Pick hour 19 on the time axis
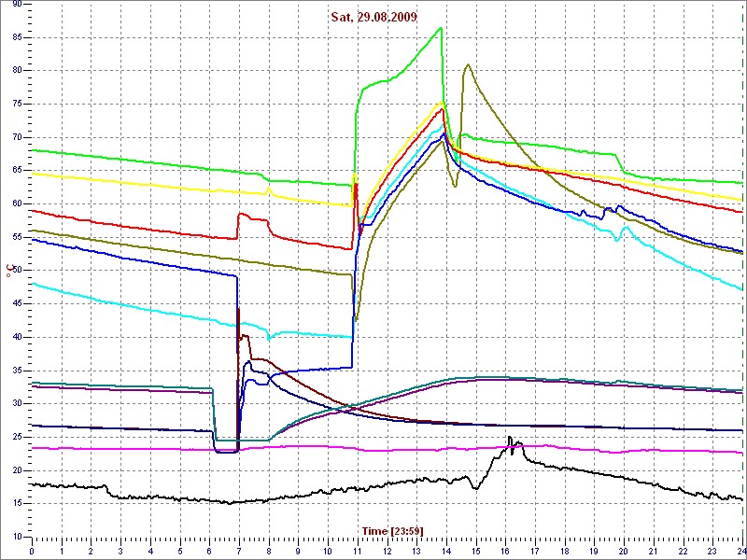This screenshot has width=747, height=560. [x=594, y=552]
